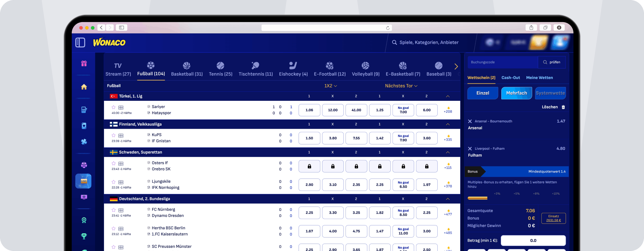Go to home via house icon
644x251 pixels.
click(84, 87)
